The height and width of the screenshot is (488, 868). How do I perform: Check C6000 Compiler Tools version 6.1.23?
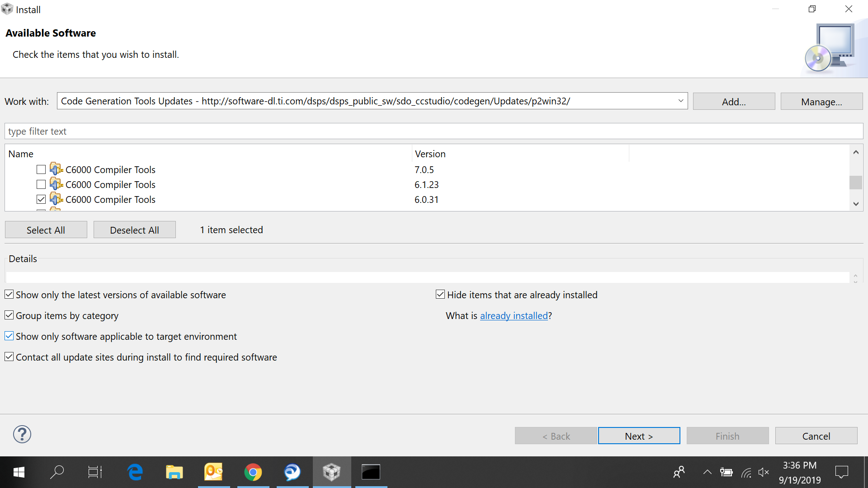[41, 184]
